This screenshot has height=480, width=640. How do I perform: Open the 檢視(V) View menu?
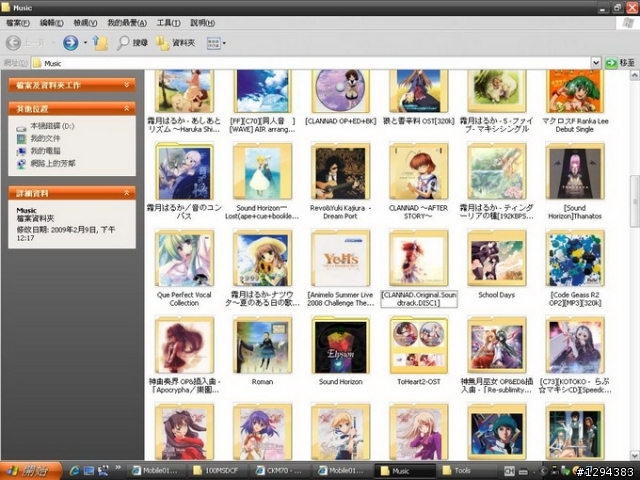pyautogui.click(x=85, y=23)
